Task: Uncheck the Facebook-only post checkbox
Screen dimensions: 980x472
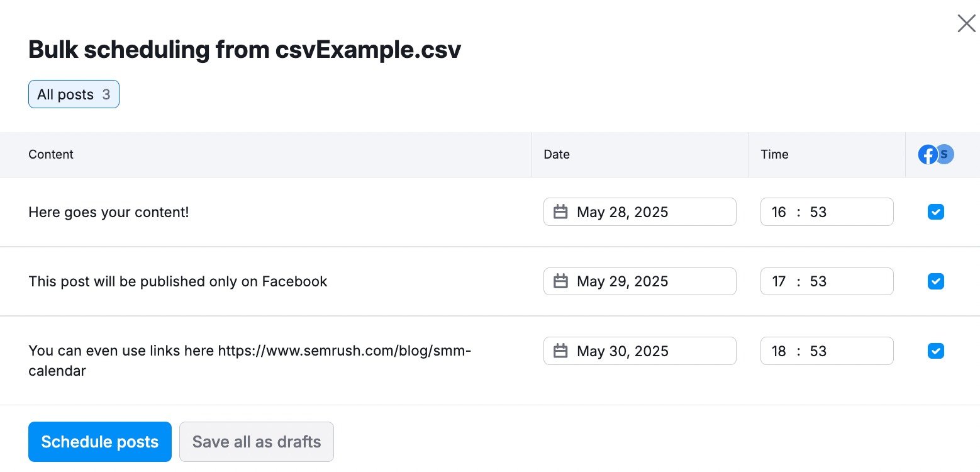Action: click(936, 281)
